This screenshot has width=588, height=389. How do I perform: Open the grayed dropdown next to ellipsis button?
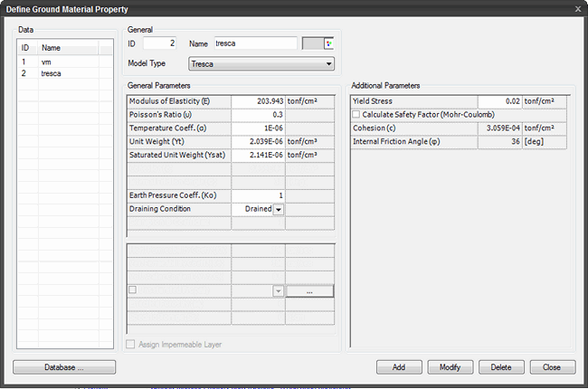point(278,291)
